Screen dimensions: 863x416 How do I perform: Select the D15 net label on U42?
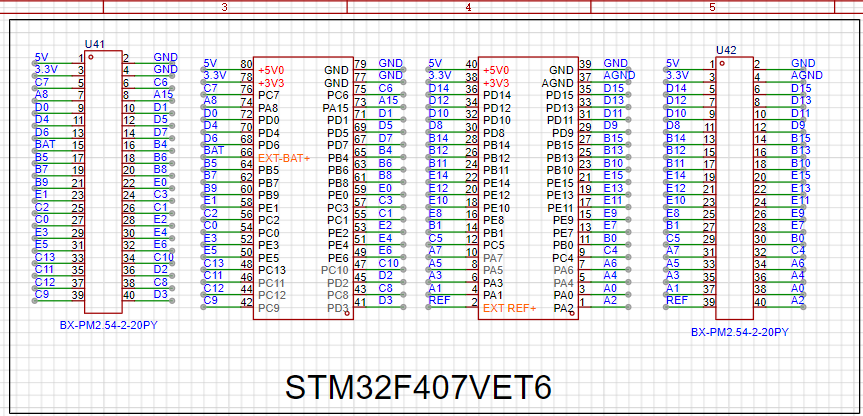pos(801,87)
